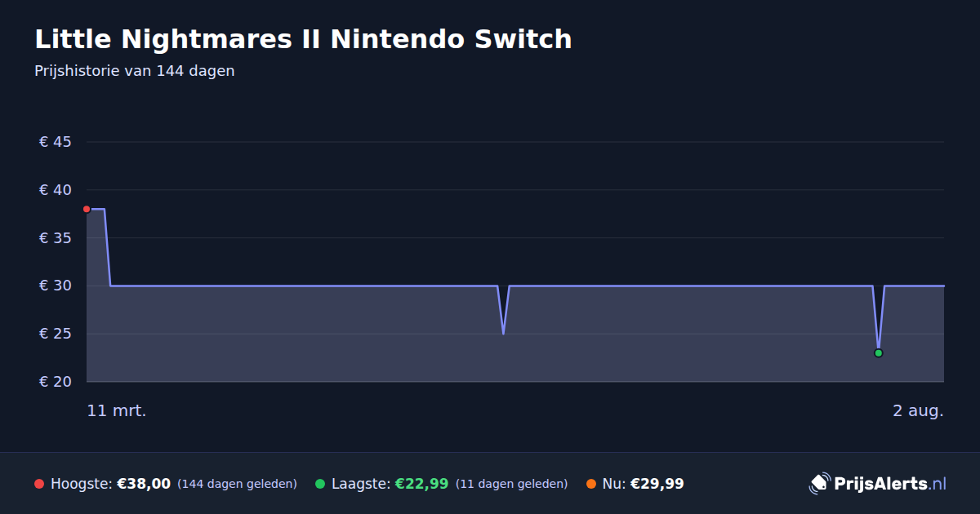This screenshot has height=514, width=980.
Task: Click the red highest-price dot on the chart
Action: coord(87,209)
